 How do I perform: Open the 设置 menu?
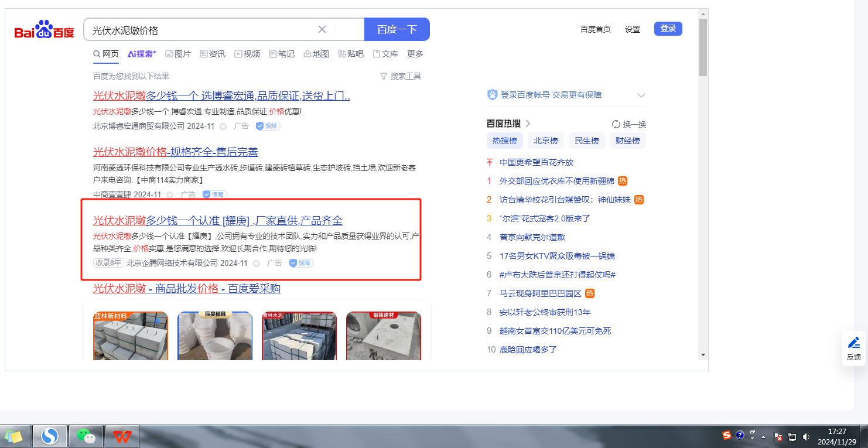click(633, 29)
